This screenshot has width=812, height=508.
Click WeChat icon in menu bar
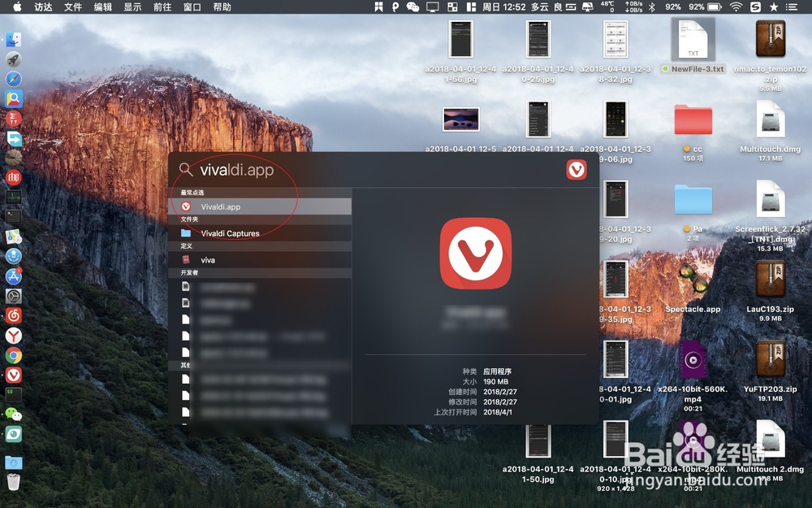tap(412, 7)
